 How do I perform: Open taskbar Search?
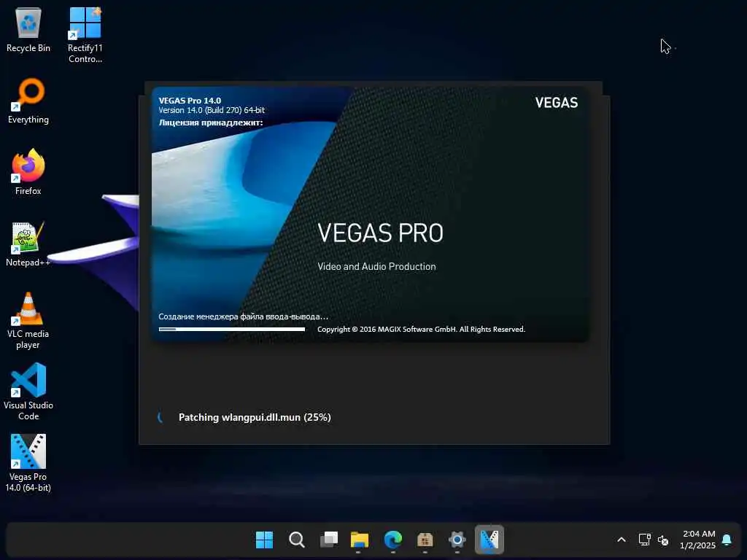click(x=296, y=540)
